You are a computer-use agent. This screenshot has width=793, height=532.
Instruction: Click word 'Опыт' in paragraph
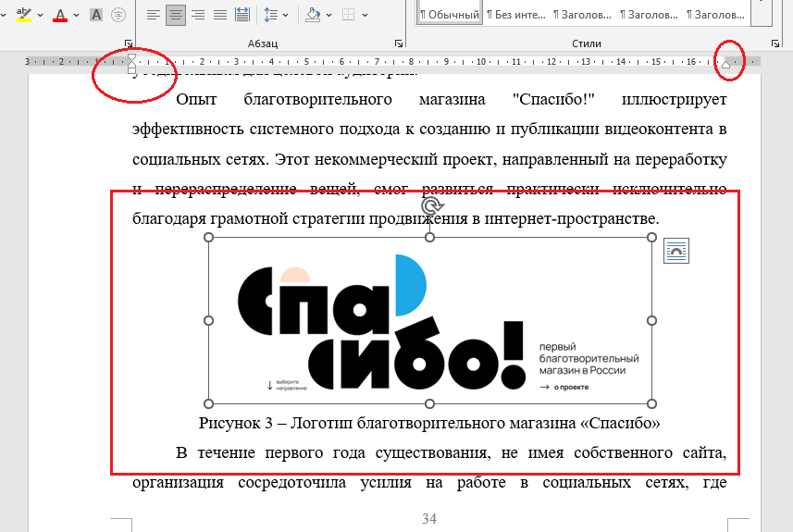[196, 99]
